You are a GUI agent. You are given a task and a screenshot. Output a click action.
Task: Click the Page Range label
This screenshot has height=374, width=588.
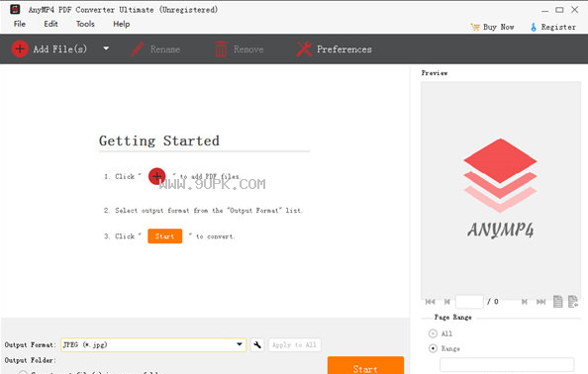pos(452,317)
